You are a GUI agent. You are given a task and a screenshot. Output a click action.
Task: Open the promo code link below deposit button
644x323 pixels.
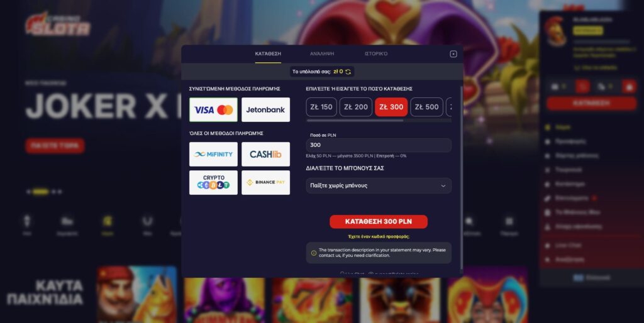(x=378, y=237)
